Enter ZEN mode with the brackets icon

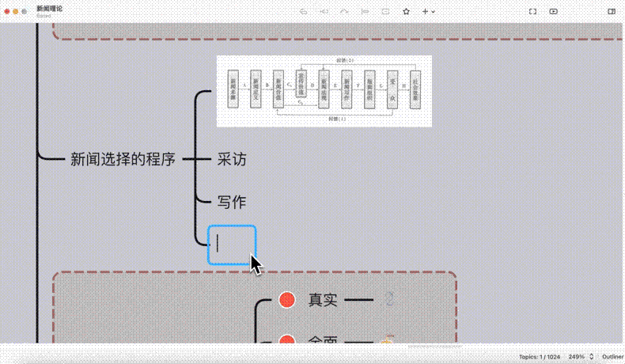pyautogui.click(x=532, y=12)
